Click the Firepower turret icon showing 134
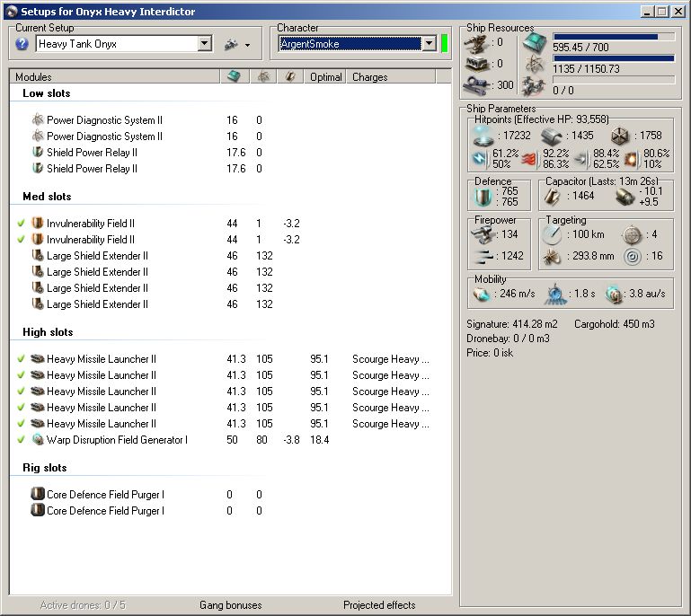The width and height of the screenshot is (691, 616). tap(483, 234)
